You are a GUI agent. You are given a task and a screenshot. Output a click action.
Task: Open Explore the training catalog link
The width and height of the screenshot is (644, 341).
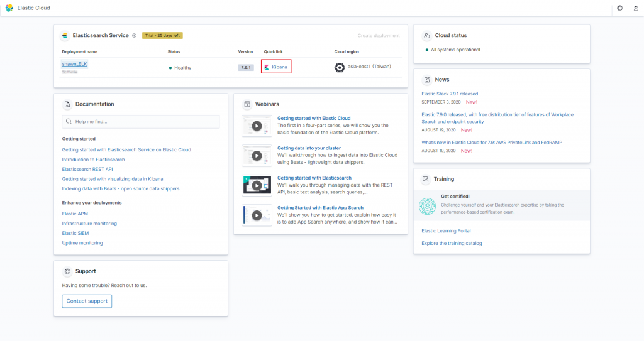[x=452, y=243]
